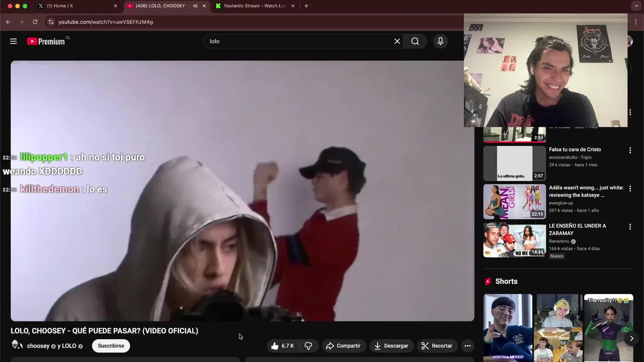This screenshot has width=644, height=362.
Task: Subscribe using the Suscribirse button
Action: pos(111,346)
